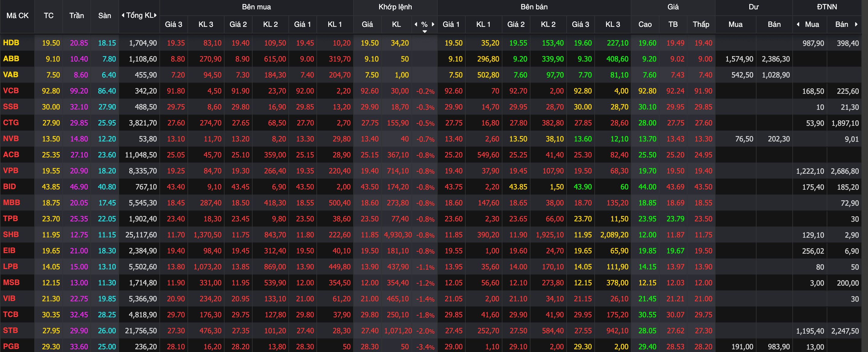Sort by TC column header

pos(49,15)
